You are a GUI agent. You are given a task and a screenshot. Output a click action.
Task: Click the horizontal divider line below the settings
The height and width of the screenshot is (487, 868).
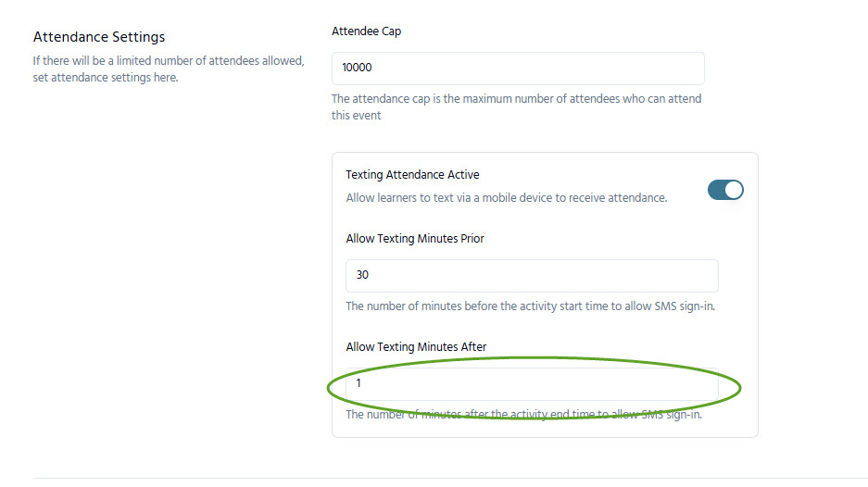(445, 478)
